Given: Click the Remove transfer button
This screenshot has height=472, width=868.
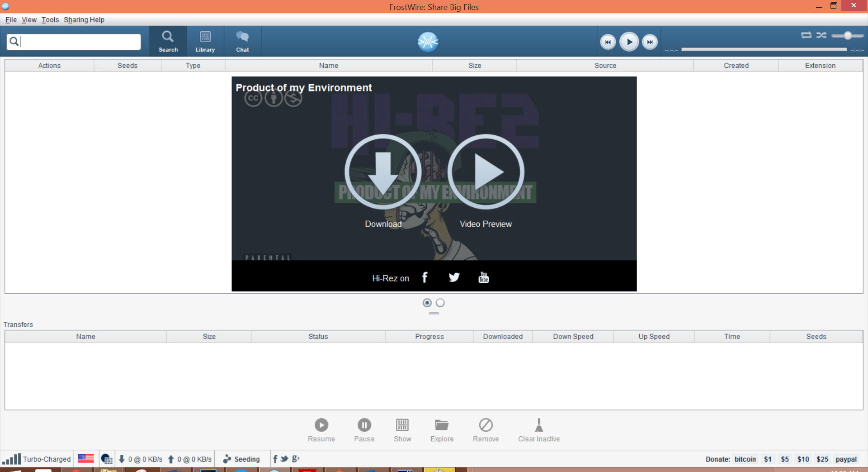Looking at the screenshot, I should coord(486,430).
